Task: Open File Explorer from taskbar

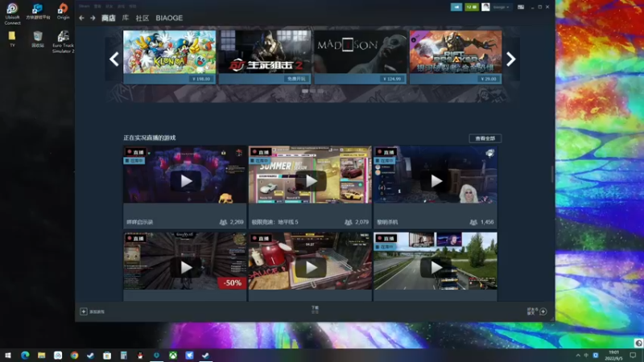Action: pos(42,356)
